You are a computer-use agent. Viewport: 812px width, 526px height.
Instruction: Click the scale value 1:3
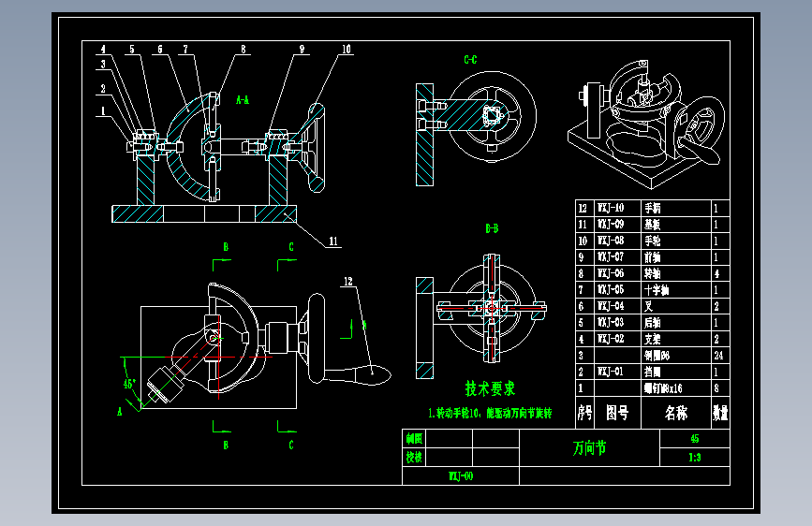pos(694,458)
